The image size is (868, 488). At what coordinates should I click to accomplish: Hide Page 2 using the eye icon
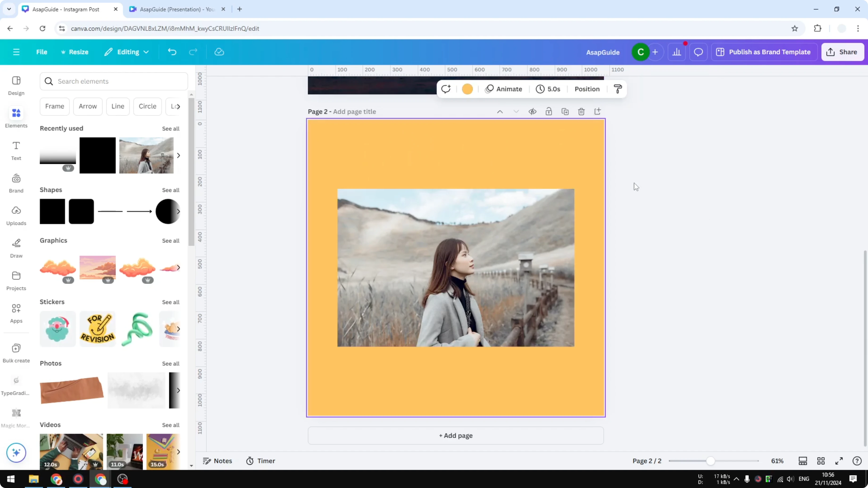(532, 111)
